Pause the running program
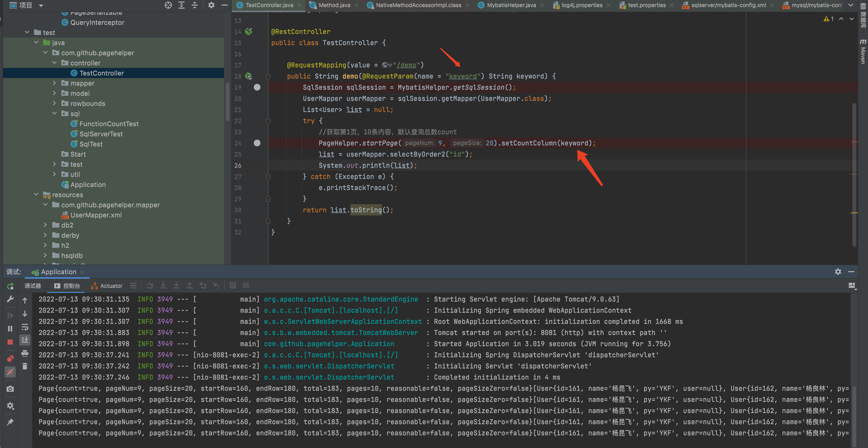 tap(10, 328)
